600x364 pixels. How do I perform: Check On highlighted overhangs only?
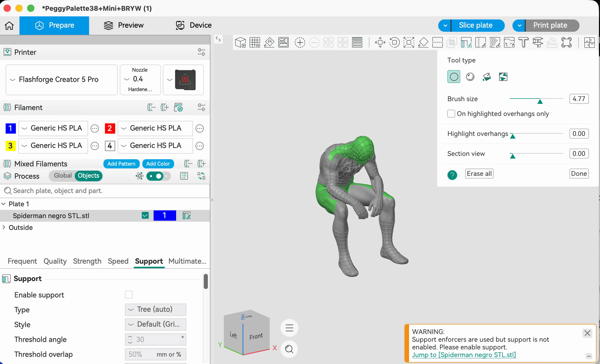(x=451, y=114)
